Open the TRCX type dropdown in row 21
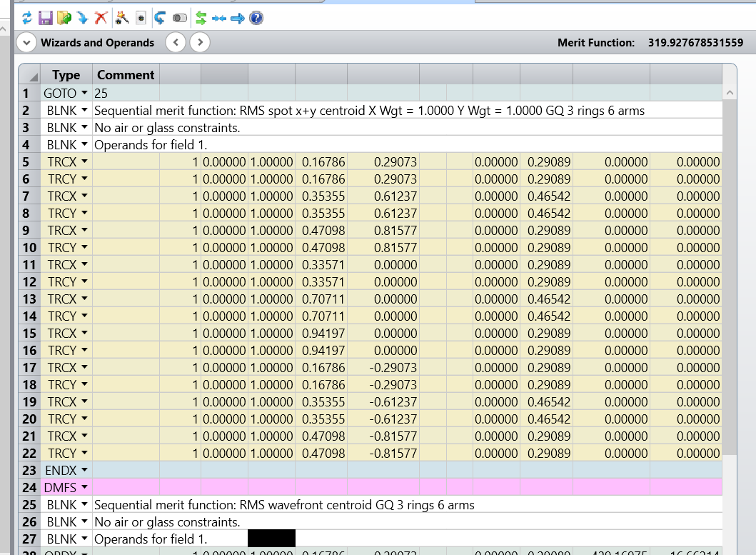The image size is (756, 555). pos(84,436)
